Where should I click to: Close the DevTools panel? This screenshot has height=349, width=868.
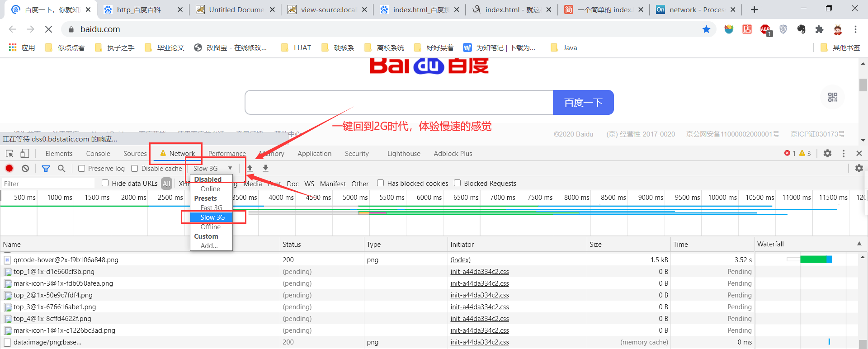click(859, 153)
